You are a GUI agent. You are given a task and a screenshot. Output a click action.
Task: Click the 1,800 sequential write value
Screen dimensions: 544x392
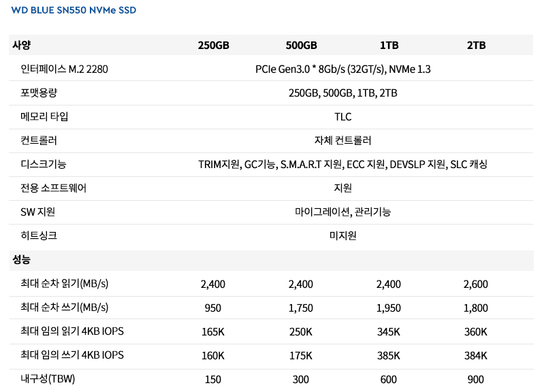click(476, 308)
